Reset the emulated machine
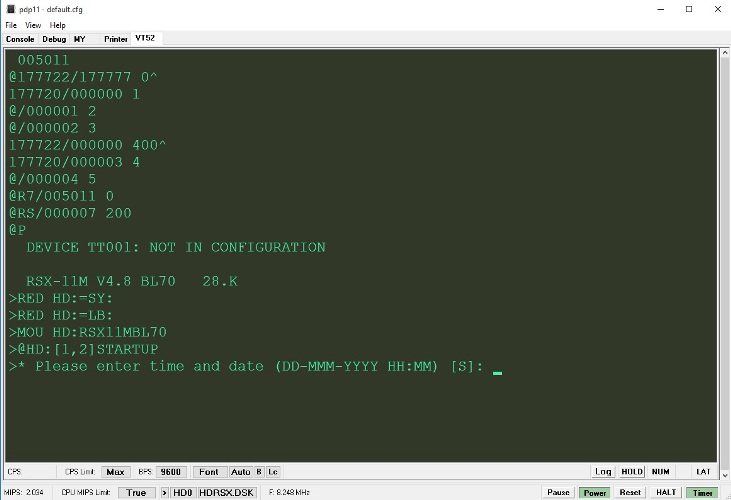This screenshot has width=731, height=500. coord(630,492)
